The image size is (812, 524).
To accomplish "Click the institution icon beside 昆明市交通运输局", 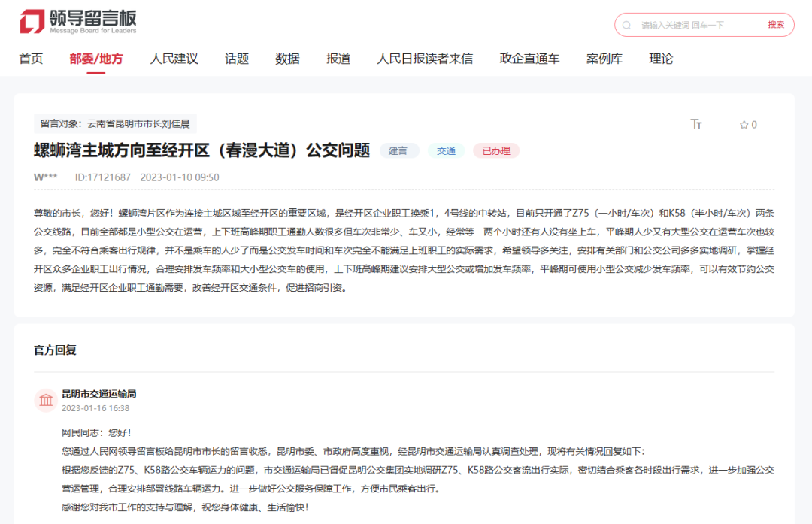I will point(45,401).
